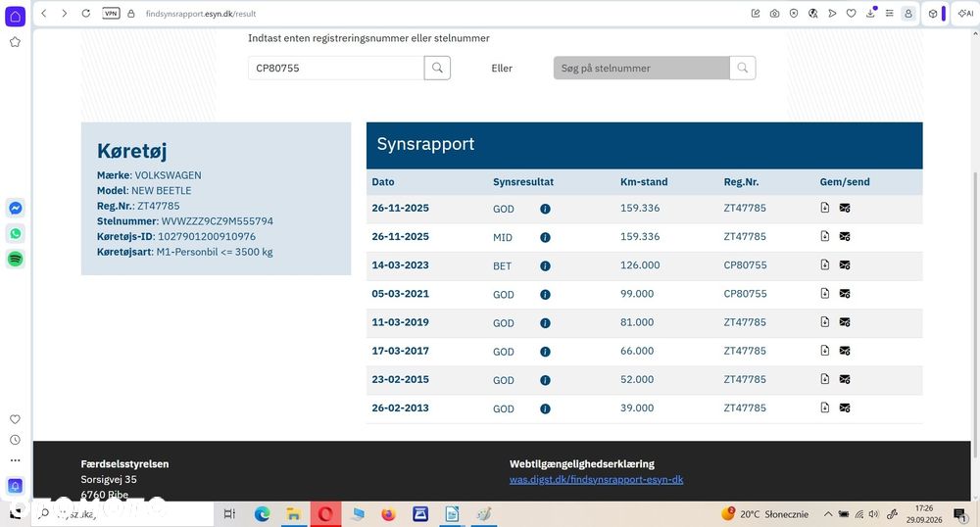Click the browser forward arrow
The height and width of the screenshot is (527, 980).
pos(65,13)
